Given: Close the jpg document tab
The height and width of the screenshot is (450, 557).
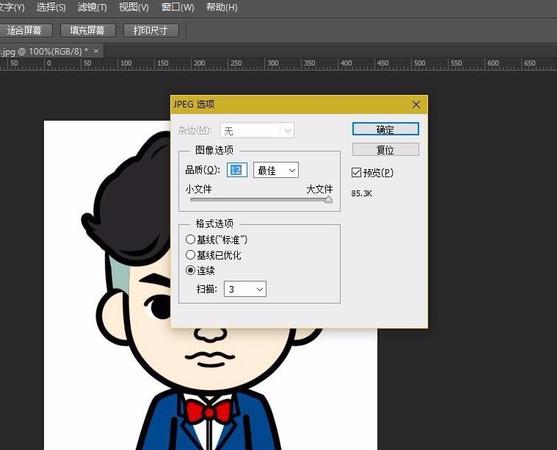Looking at the screenshot, I should pos(96,51).
